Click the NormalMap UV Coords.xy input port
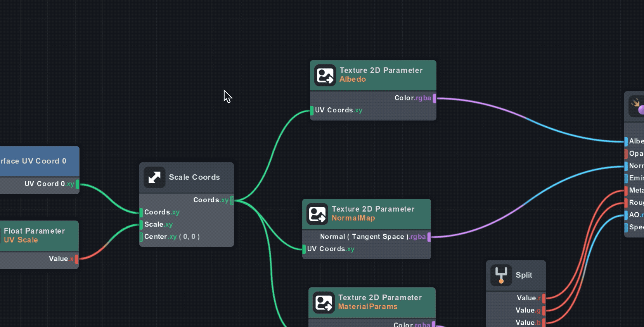The height and width of the screenshot is (327, 644). pyautogui.click(x=304, y=249)
